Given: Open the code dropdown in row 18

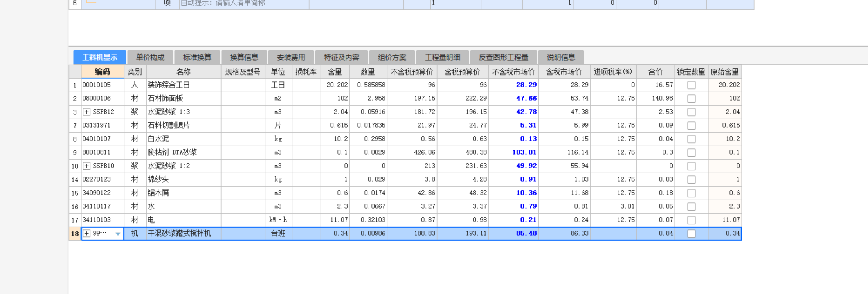Looking at the screenshot, I should pyautogui.click(x=118, y=234).
